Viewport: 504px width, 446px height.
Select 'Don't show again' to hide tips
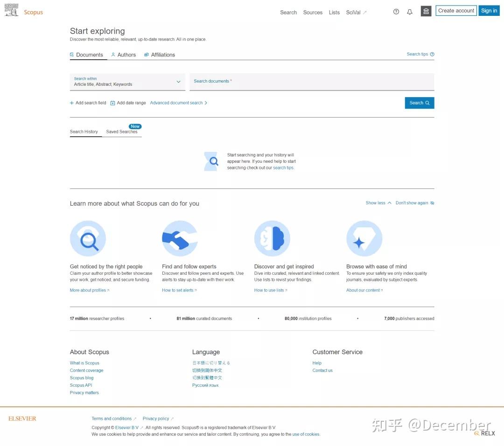coord(413,203)
